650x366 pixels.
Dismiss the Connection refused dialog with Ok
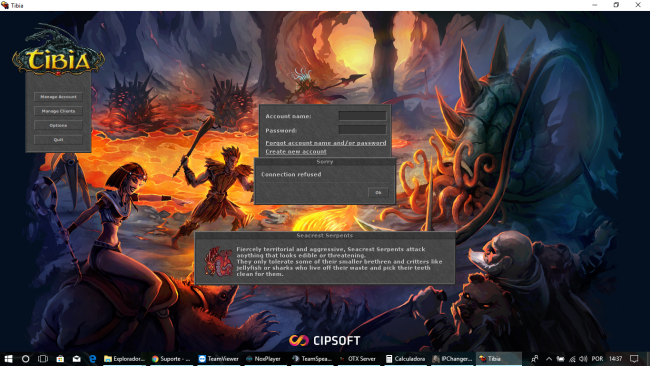click(378, 193)
